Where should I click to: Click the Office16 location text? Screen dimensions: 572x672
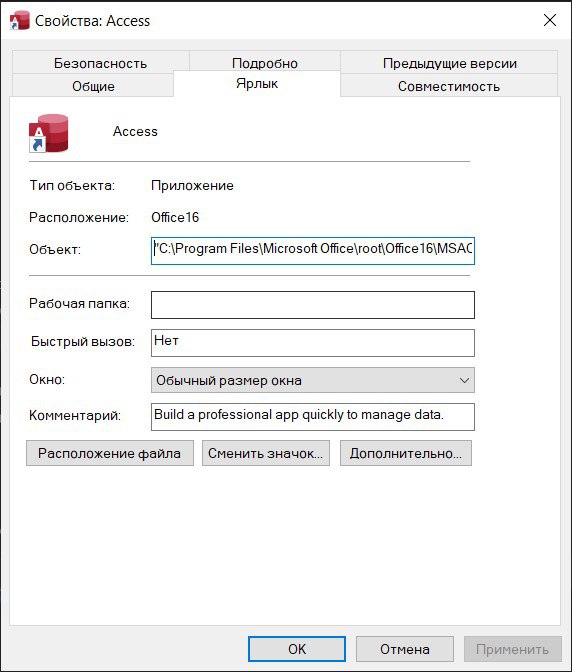(175, 217)
